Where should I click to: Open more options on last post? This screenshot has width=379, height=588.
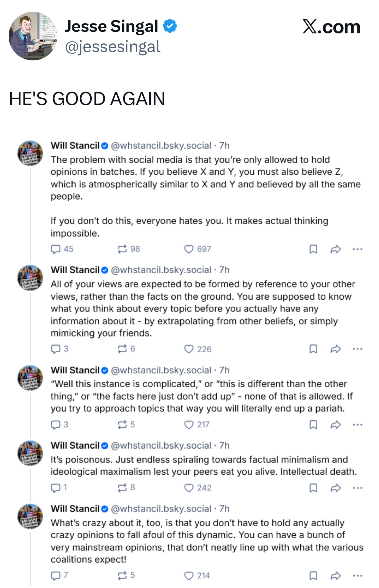pos(357,576)
